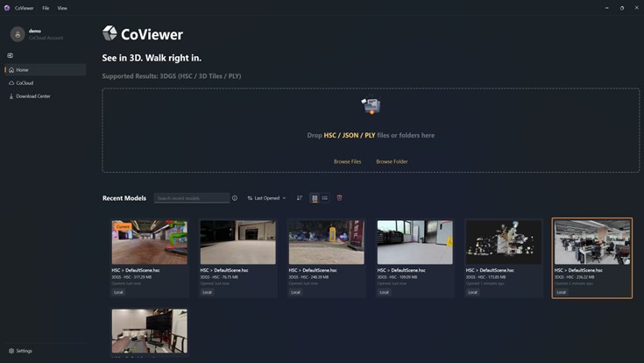Image resolution: width=644 pixels, height=363 pixels.
Task: Click the Browse Folder link
Action: click(392, 161)
